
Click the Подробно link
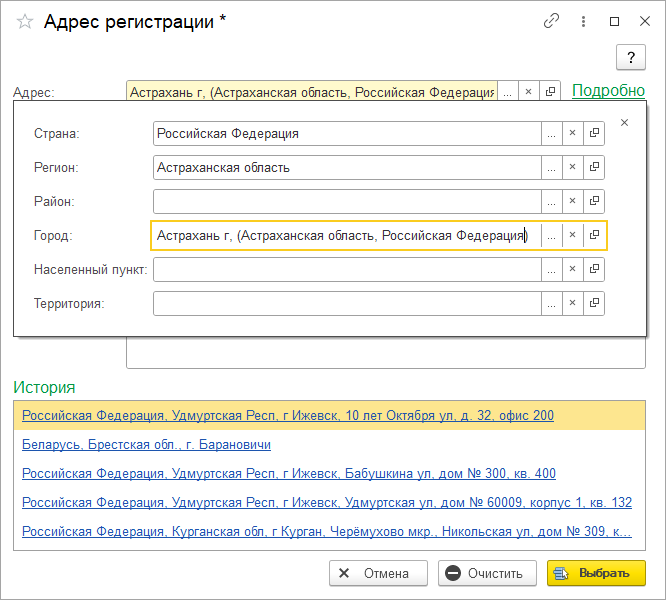click(608, 91)
